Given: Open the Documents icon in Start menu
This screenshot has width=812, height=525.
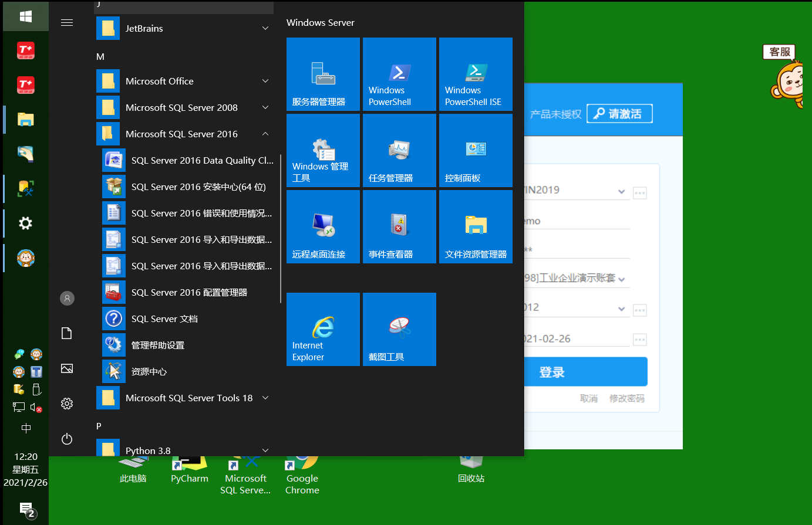Looking at the screenshot, I should (67, 333).
